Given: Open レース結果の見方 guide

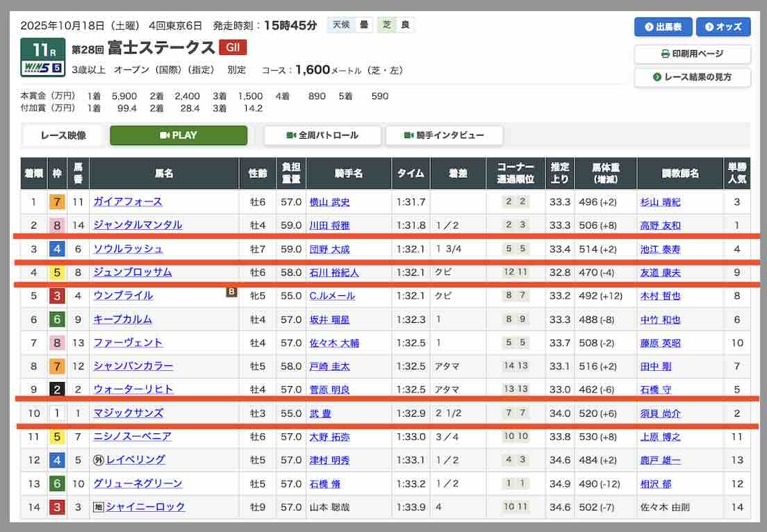Looking at the screenshot, I should coord(692,76).
